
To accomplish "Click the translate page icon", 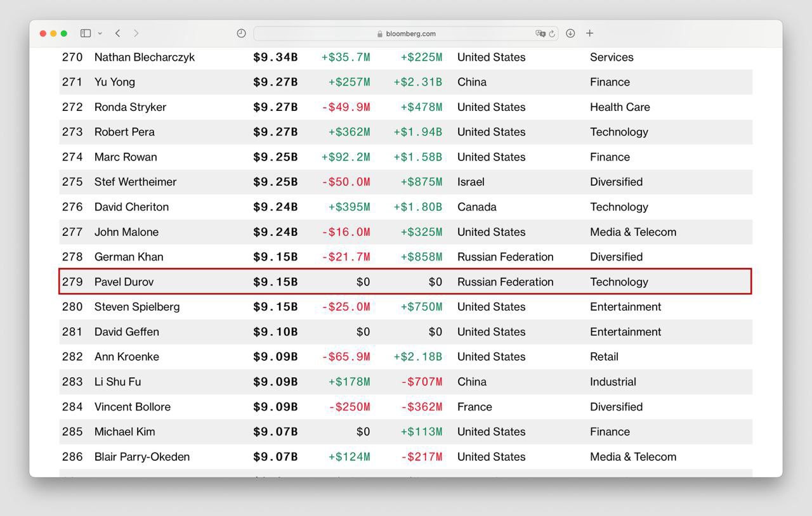I will (539, 34).
